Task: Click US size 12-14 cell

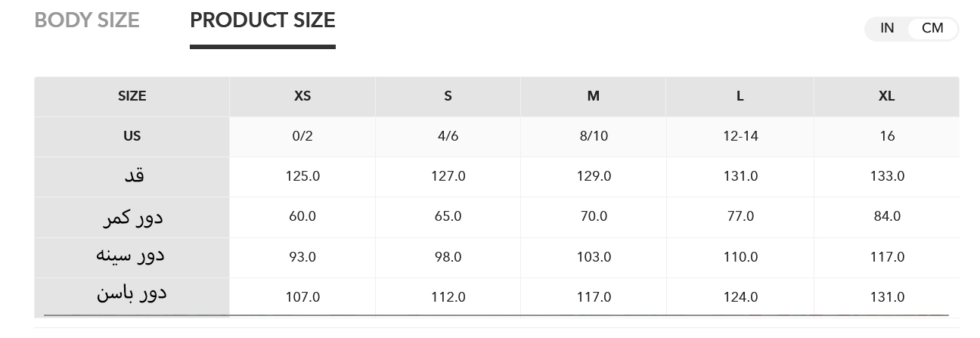Action: 740,136
